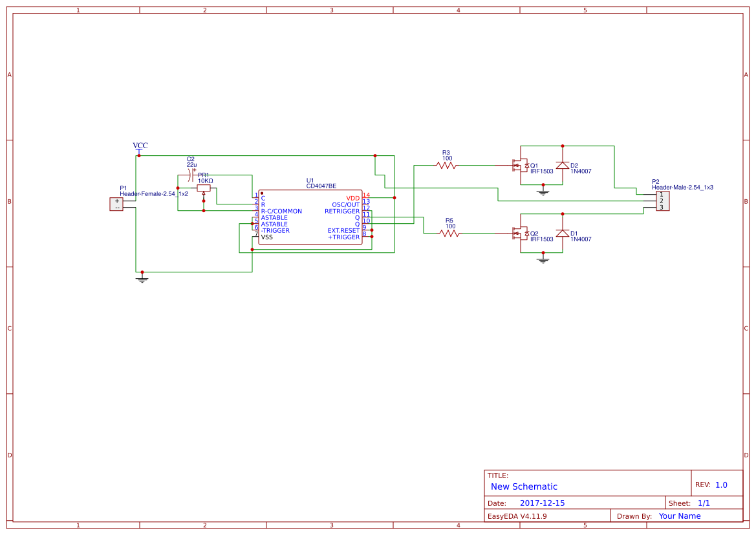Screen dimensions: 756x535
Task: Click the ground symbol below Q1
Action: 543,191
